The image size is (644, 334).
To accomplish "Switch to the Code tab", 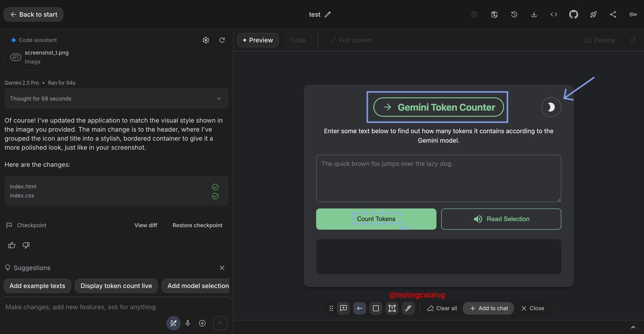I will point(298,40).
